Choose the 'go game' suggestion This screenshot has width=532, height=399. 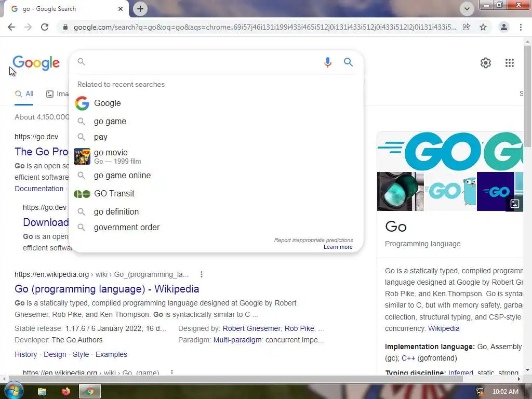click(x=217, y=122)
